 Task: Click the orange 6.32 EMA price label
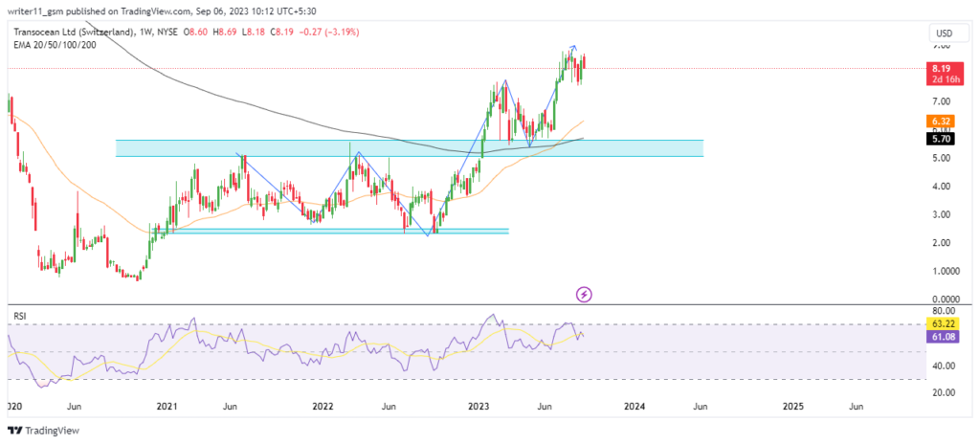943,122
